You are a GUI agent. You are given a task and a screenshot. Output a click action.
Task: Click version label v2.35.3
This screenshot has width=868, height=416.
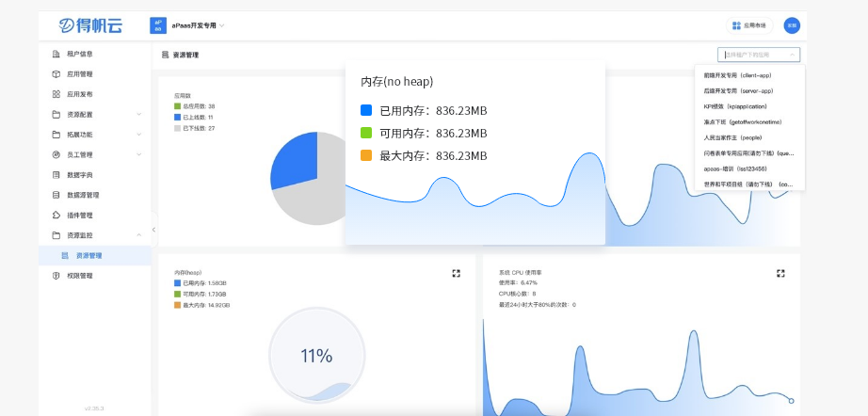pos(94,408)
